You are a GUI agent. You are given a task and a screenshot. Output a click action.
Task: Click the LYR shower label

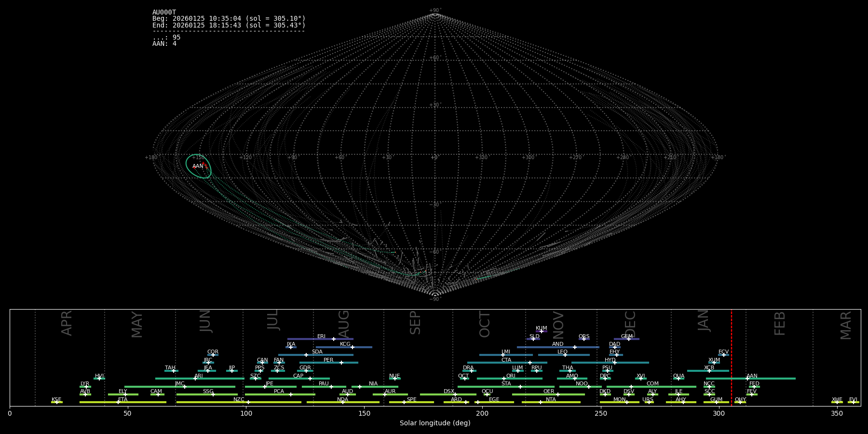pos(85,384)
